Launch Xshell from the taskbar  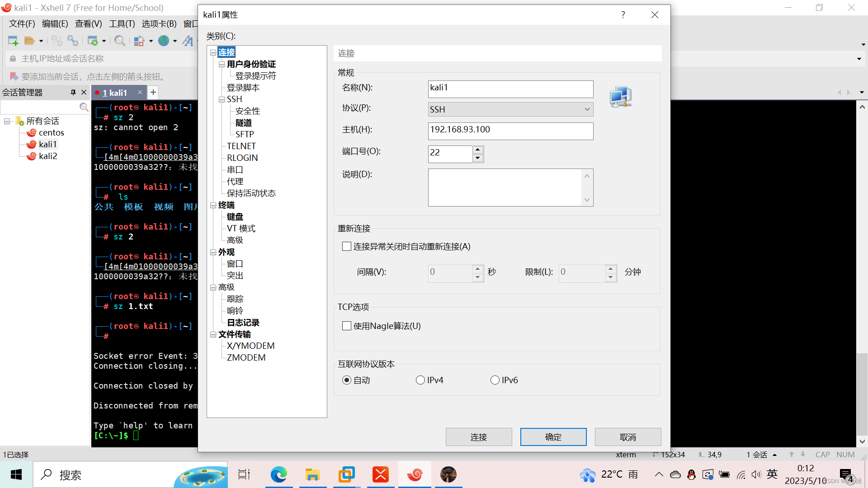[x=415, y=474]
